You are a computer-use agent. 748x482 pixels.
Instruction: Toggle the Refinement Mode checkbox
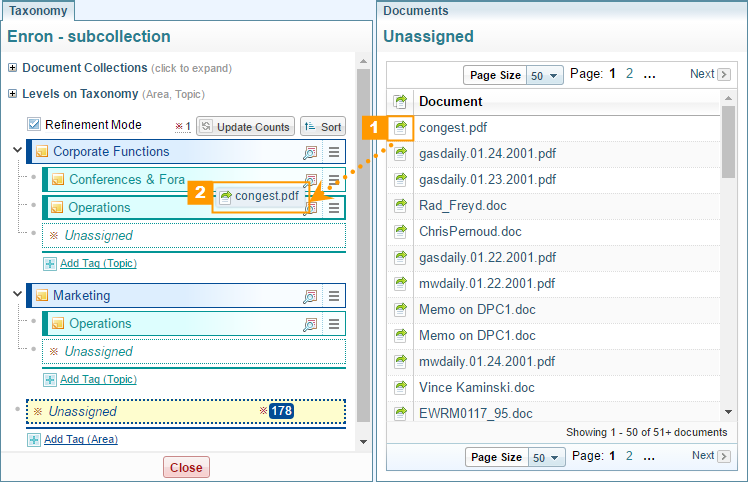pyautogui.click(x=34, y=125)
